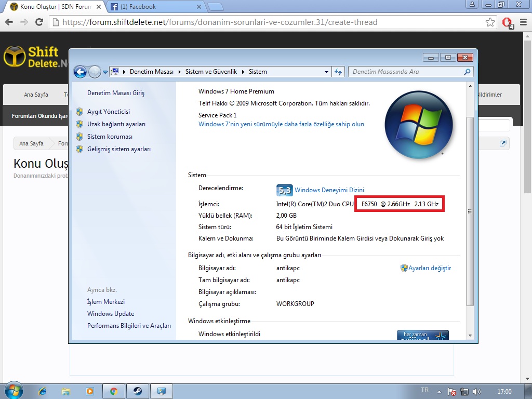Click Sistem breadcrumb item

tap(258, 72)
